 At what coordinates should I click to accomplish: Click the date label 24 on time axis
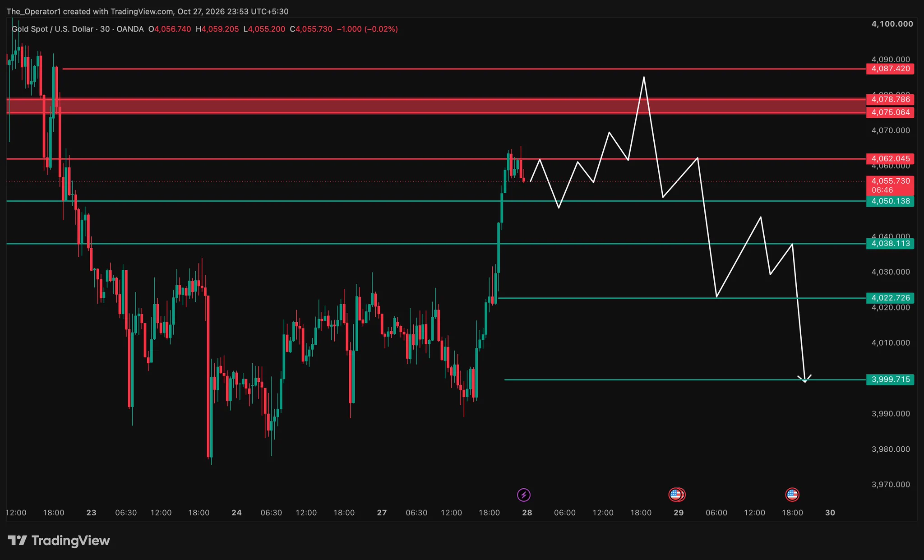click(x=236, y=513)
